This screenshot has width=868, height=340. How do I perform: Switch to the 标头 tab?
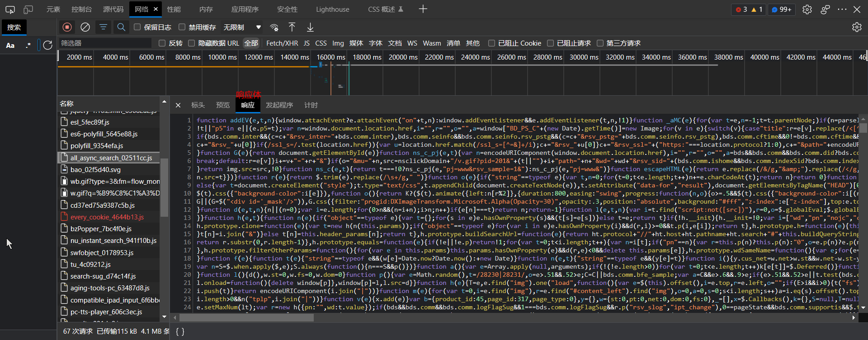pos(198,105)
